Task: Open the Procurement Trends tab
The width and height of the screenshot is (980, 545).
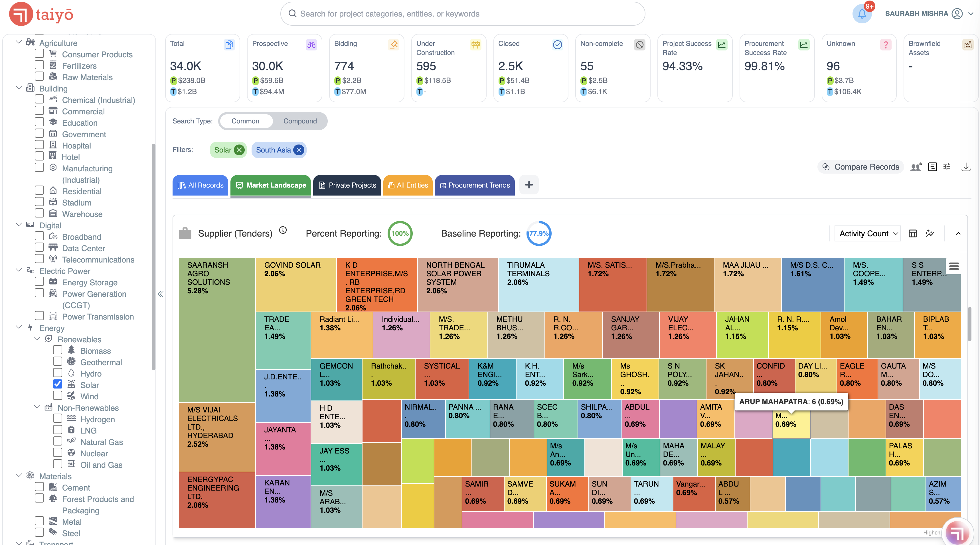Action: pyautogui.click(x=474, y=185)
